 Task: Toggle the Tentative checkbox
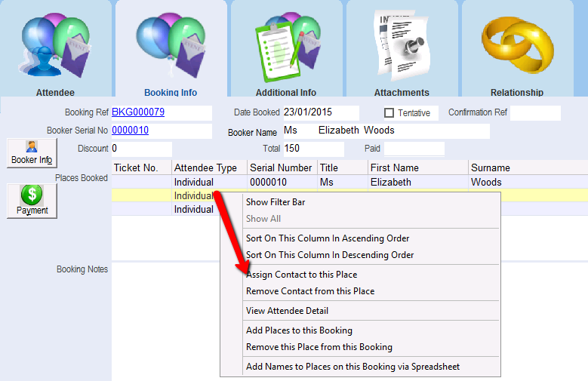coord(389,113)
